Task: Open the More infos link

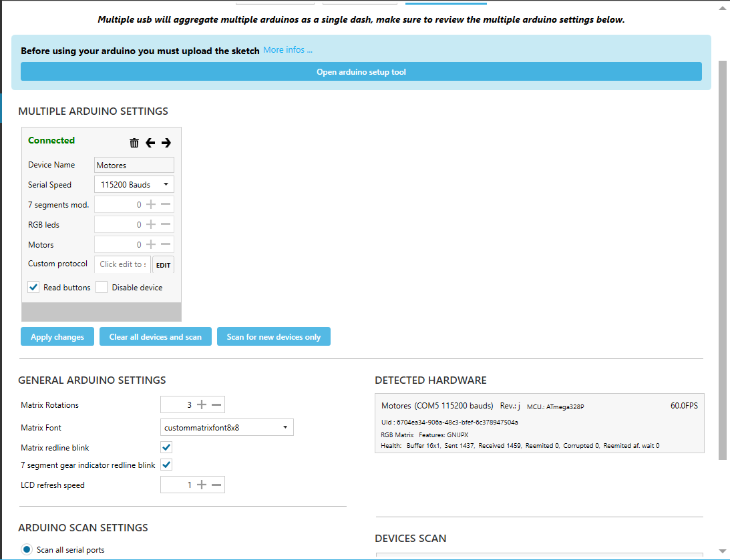Action: click(288, 50)
